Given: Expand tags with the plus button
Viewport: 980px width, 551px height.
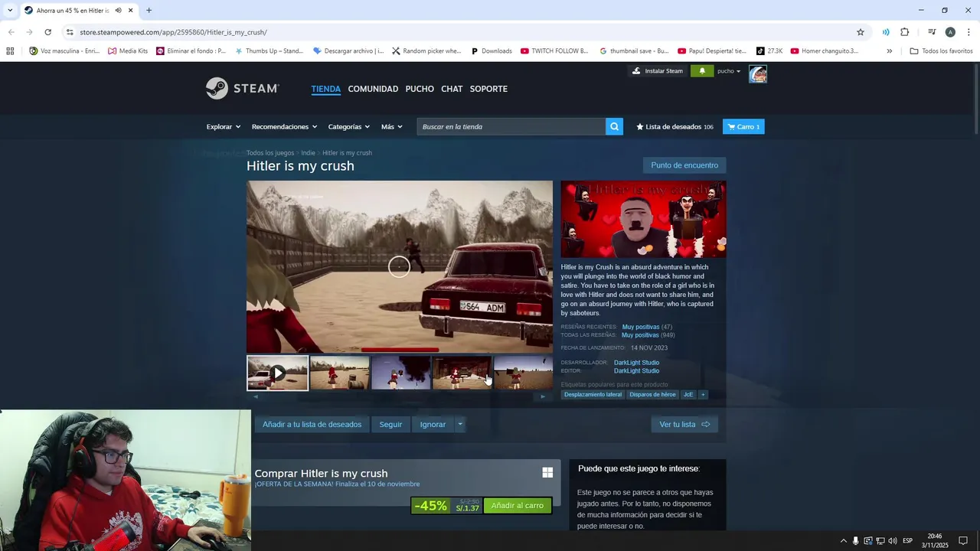Looking at the screenshot, I should (703, 395).
